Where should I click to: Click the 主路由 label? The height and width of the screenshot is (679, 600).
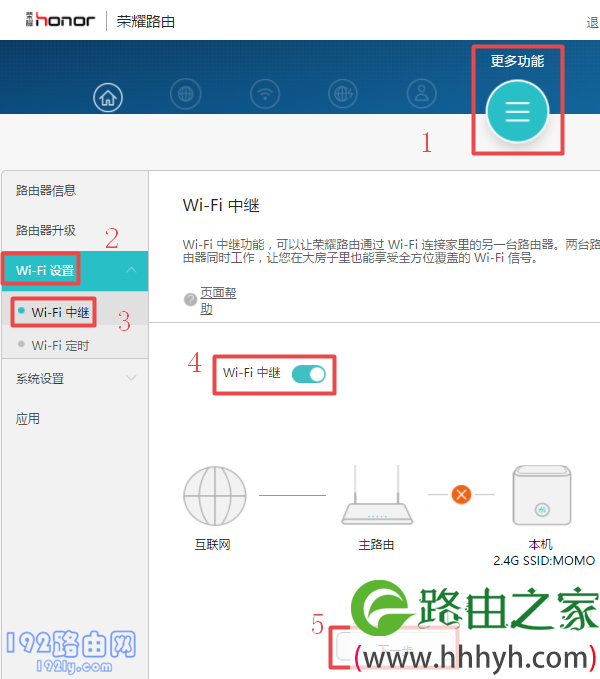376,544
